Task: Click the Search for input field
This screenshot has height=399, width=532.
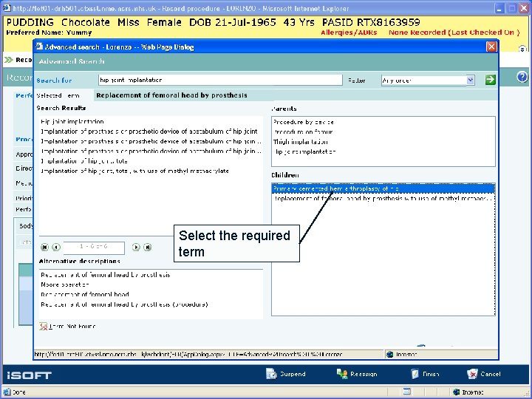Action: (220, 80)
